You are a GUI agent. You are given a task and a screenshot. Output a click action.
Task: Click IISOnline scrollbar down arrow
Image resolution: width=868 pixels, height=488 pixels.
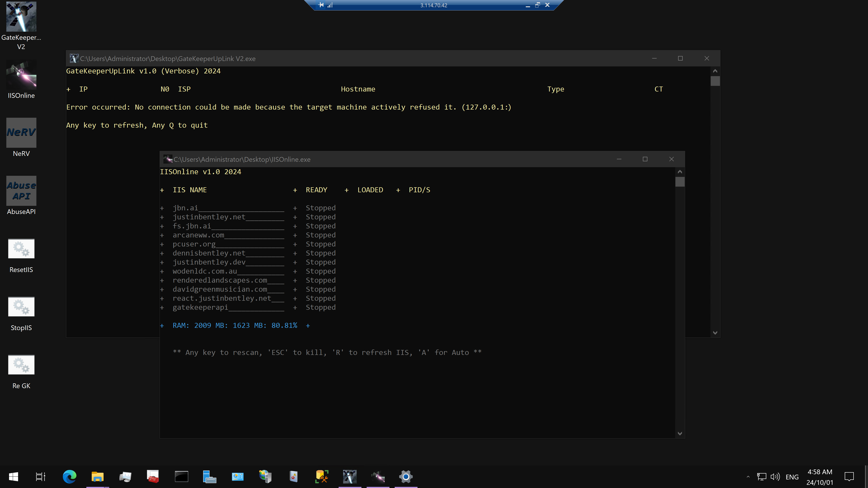(x=680, y=434)
